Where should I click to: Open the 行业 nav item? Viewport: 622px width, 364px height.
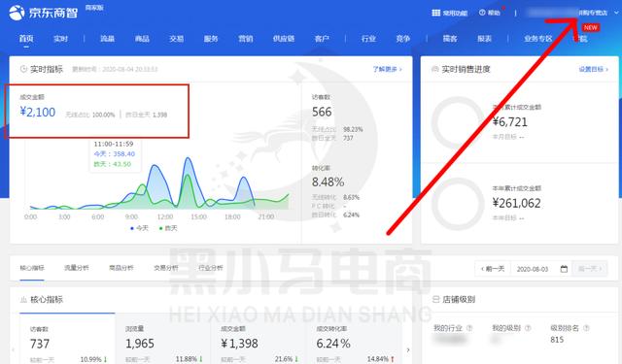368,39
